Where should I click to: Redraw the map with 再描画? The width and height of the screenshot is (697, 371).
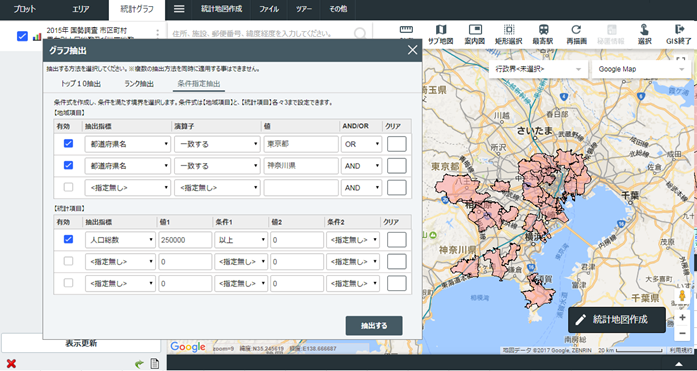coord(576,35)
